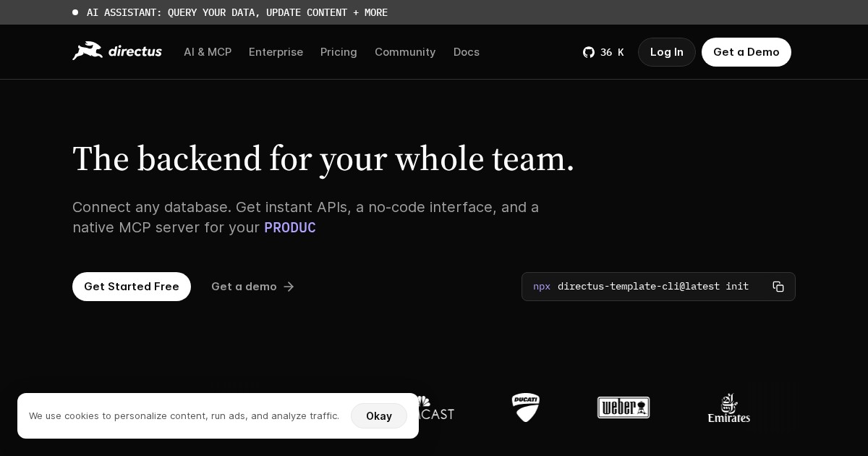
Task: Click the animated 'PRODUC' word
Action: 290,227
